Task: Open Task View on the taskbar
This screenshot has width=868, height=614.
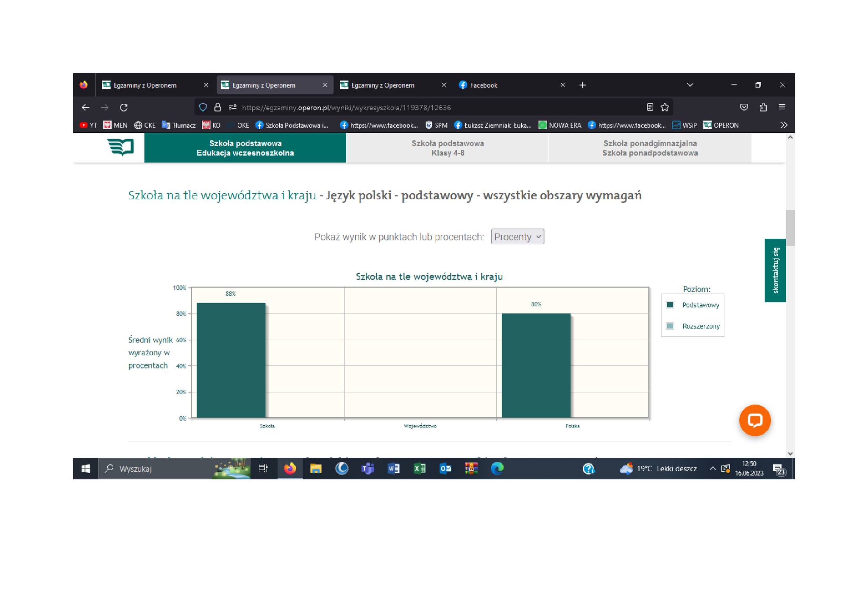Action: [x=263, y=469]
